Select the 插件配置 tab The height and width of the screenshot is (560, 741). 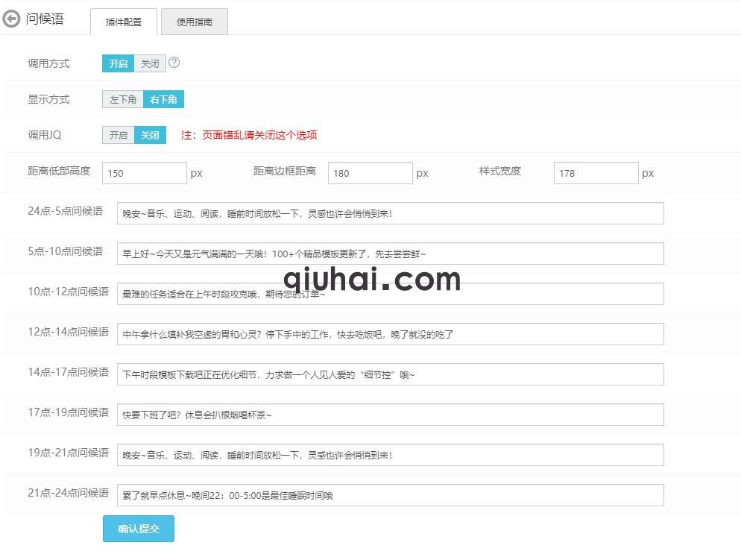tap(122, 22)
